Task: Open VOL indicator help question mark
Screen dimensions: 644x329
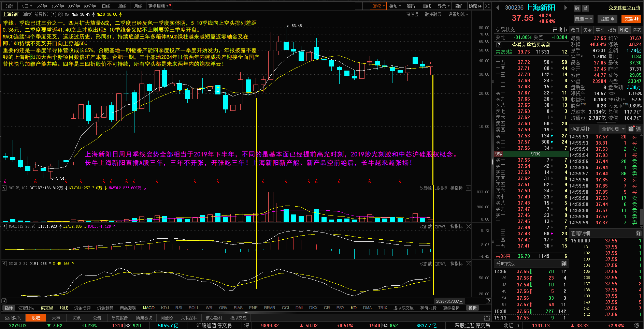Action: [x=4, y=188]
